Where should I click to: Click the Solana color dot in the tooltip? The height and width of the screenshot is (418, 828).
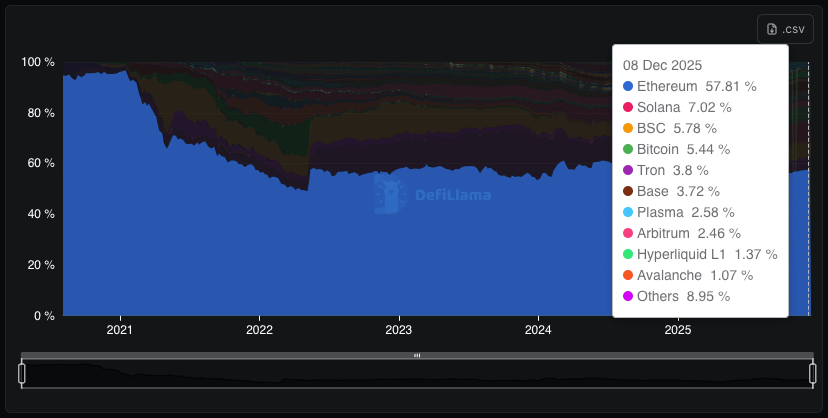[628, 107]
